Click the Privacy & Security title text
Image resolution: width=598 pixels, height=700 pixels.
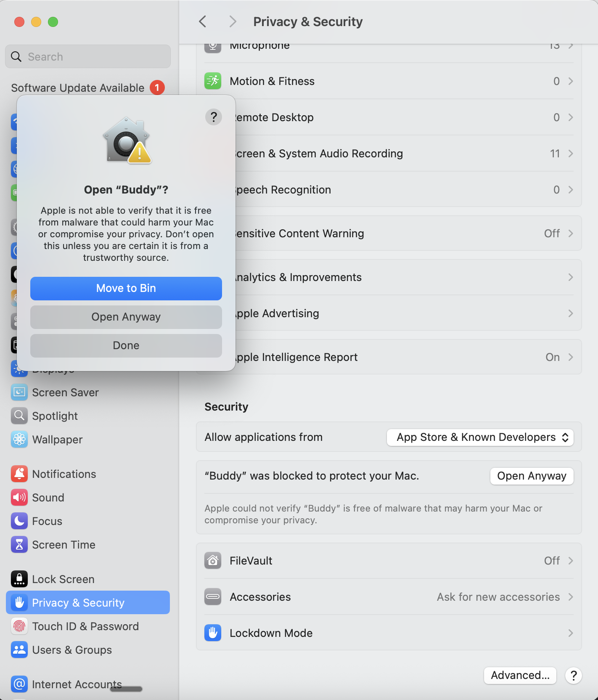308,21
